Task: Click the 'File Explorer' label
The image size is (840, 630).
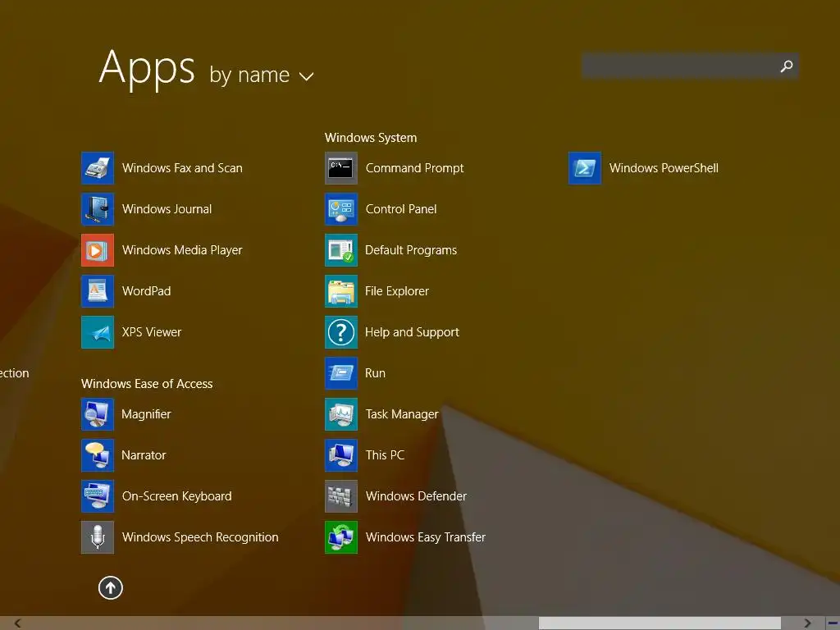Action: coord(397,291)
